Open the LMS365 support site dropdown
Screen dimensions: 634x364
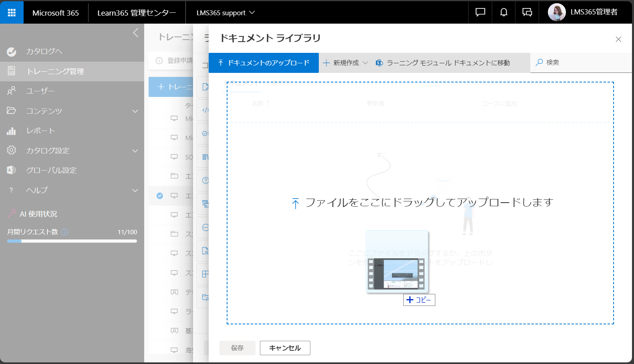click(225, 13)
